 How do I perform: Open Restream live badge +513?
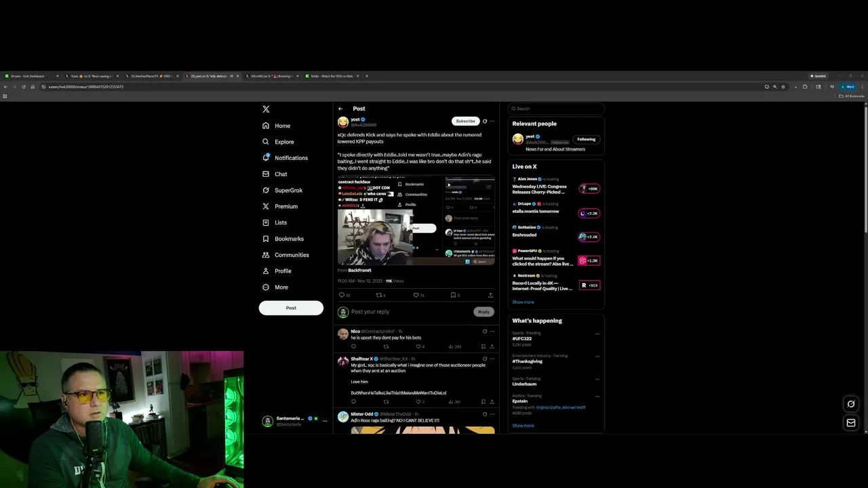point(589,285)
